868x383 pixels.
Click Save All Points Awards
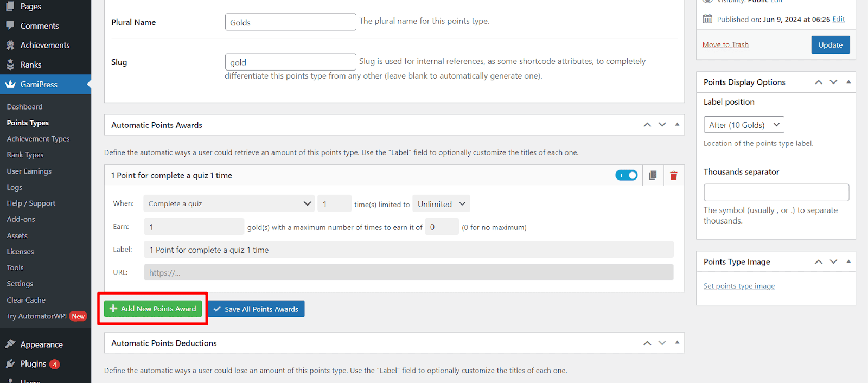pyautogui.click(x=256, y=309)
